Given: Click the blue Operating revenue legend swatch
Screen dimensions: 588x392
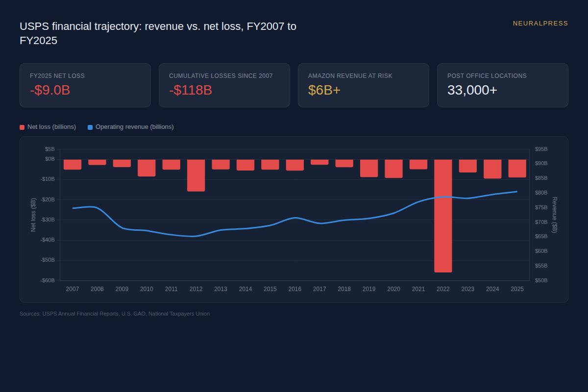Looking at the screenshot, I should 90,127.
